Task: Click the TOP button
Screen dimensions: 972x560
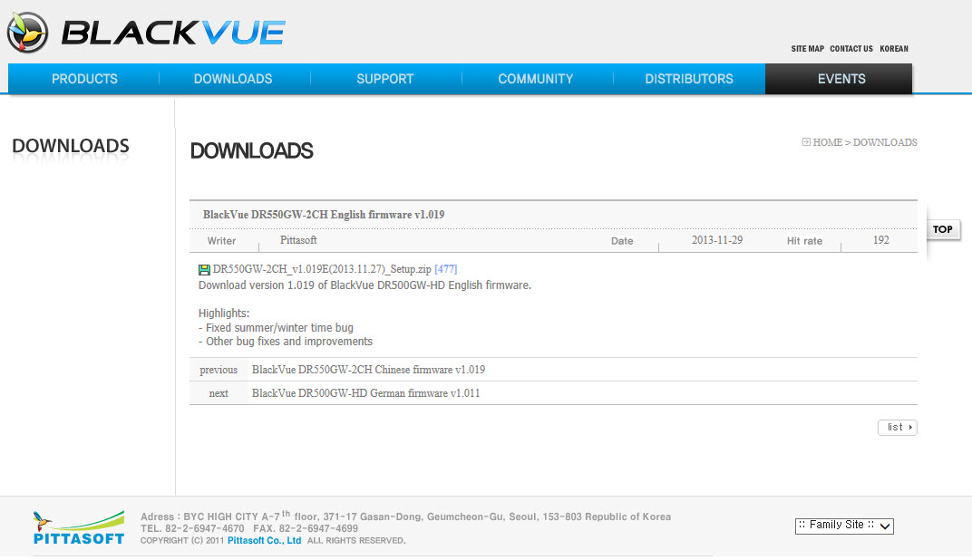Action: pyautogui.click(x=943, y=229)
